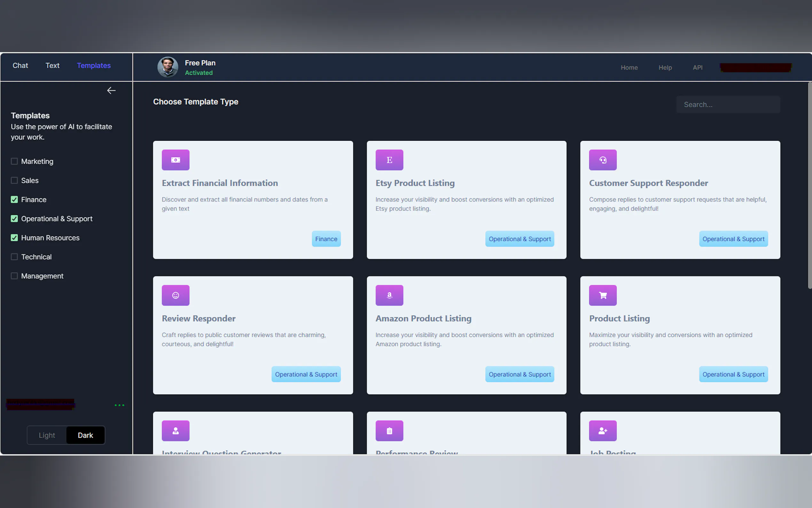Open the green three-dots options menu

tap(119, 405)
